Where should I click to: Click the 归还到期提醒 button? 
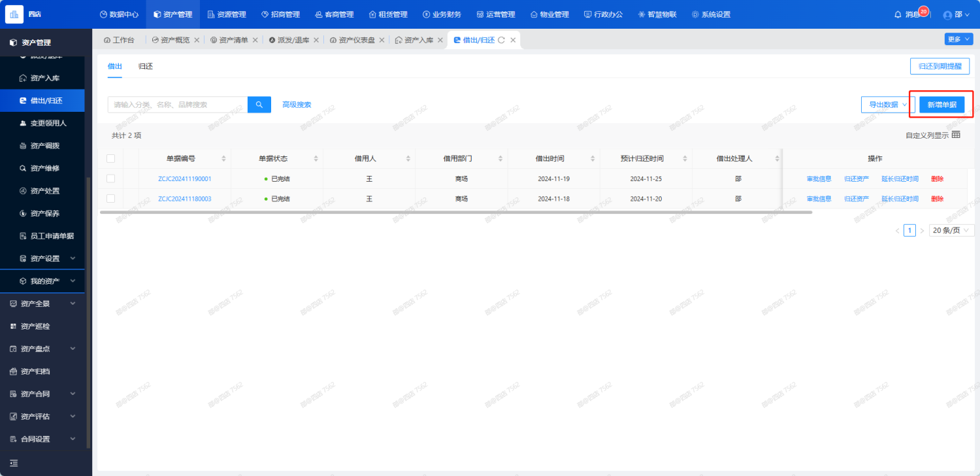coord(939,66)
